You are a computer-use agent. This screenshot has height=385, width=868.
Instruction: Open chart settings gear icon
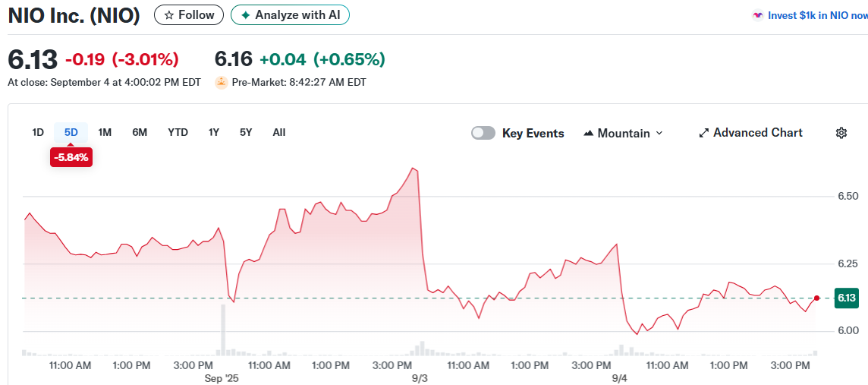(x=841, y=133)
